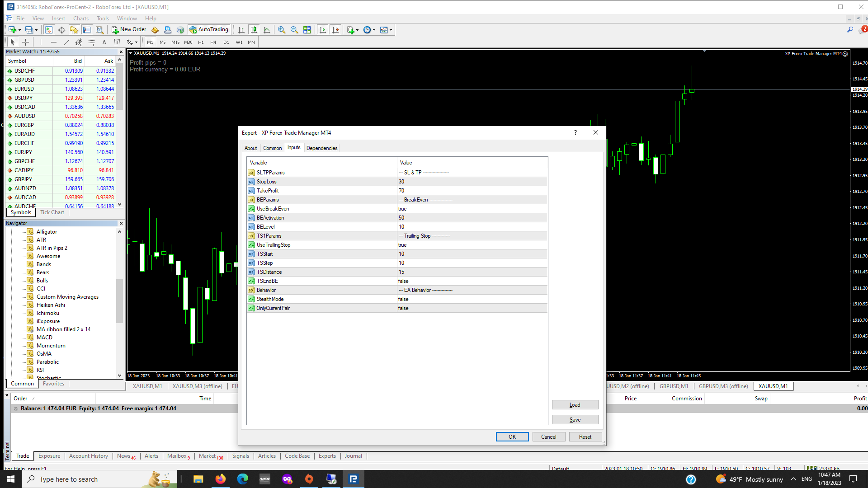Open the chart templates dropdown arrow
The width and height of the screenshot is (868, 488).
pos(391,30)
